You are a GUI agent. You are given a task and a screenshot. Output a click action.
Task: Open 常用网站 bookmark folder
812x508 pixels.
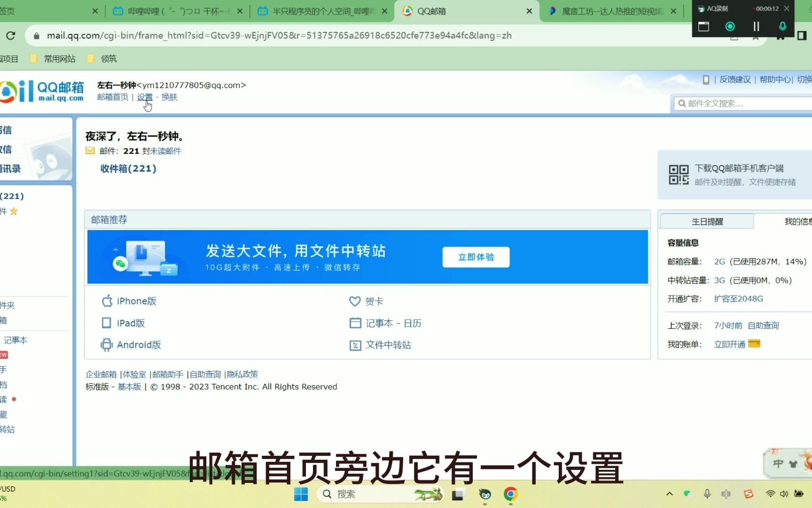point(53,59)
